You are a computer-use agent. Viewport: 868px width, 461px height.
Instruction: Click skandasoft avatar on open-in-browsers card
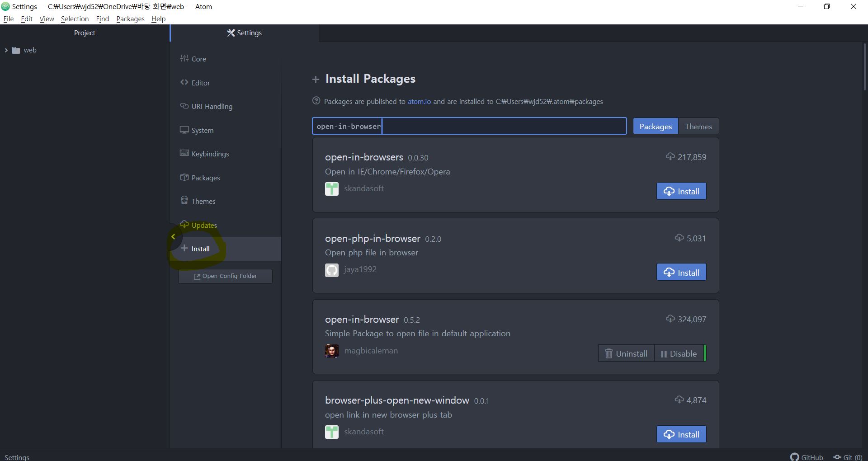pos(332,189)
